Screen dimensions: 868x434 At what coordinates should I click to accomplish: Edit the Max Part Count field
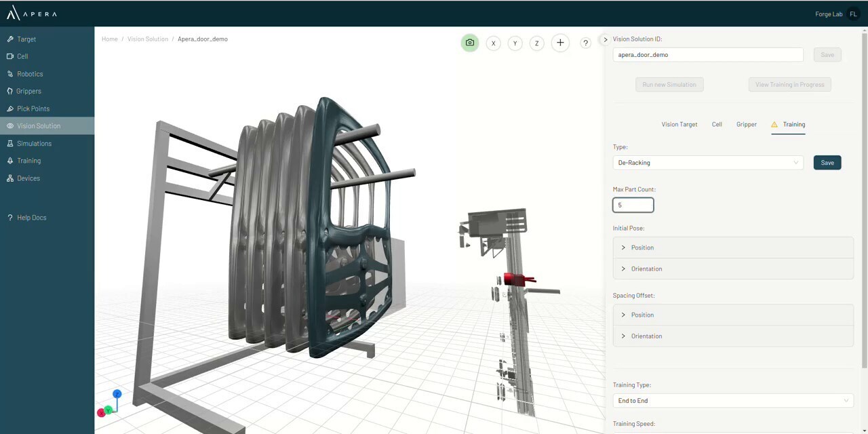633,205
